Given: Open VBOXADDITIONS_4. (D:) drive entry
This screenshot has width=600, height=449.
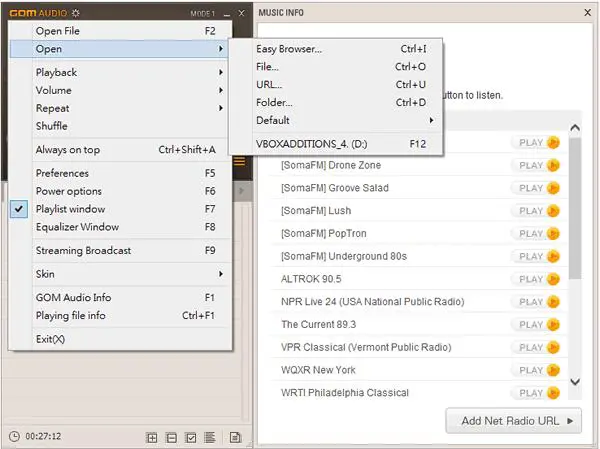Looking at the screenshot, I should [x=336, y=144].
